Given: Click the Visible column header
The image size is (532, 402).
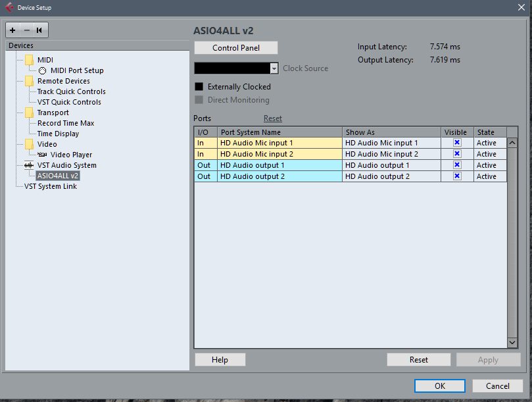Looking at the screenshot, I should tap(457, 132).
